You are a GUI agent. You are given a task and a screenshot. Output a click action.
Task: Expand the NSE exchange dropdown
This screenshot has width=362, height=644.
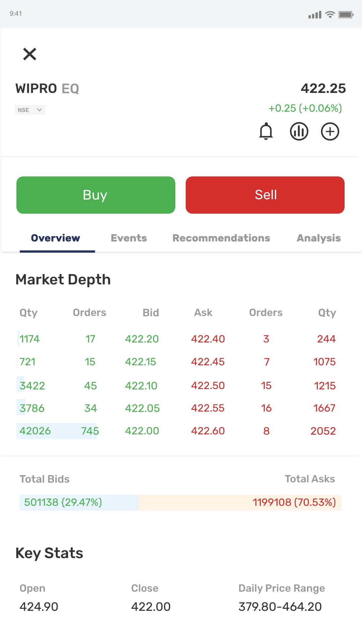click(30, 110)
